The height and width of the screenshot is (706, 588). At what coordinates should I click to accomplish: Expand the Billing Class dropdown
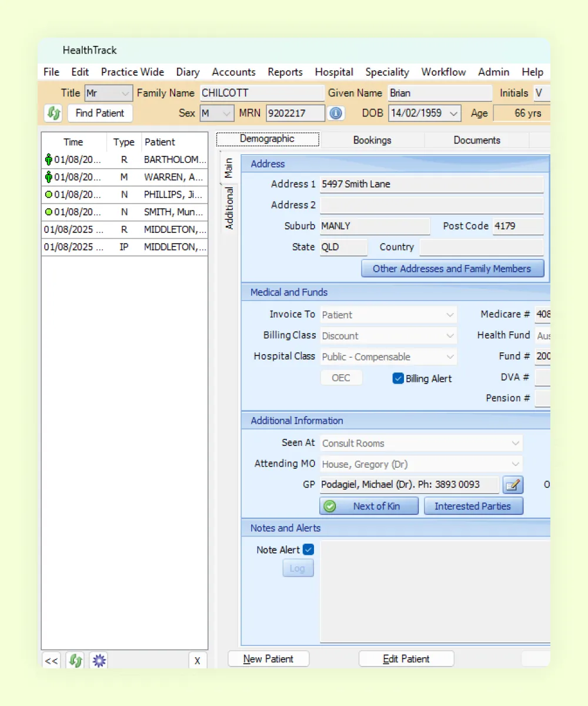coord(450,336)
